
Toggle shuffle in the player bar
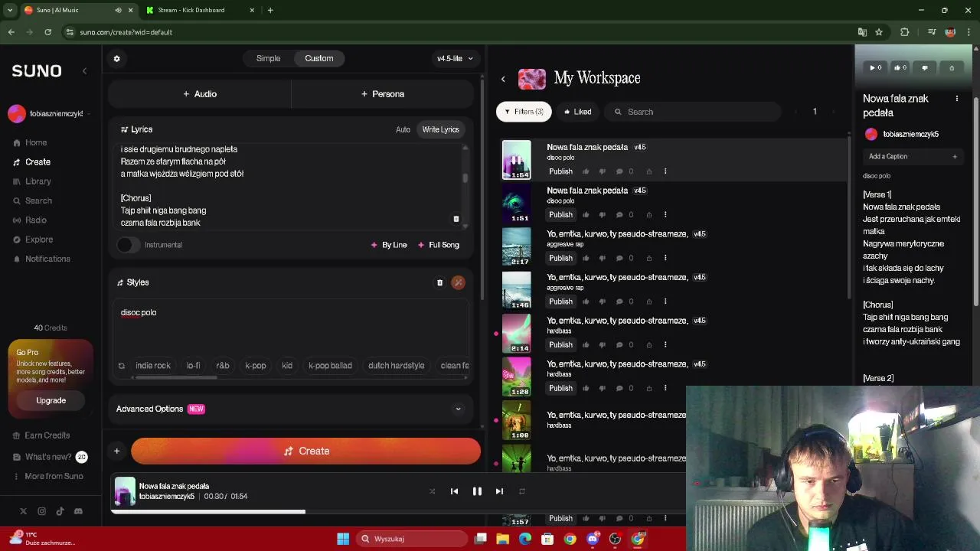(x=432, y=491)
